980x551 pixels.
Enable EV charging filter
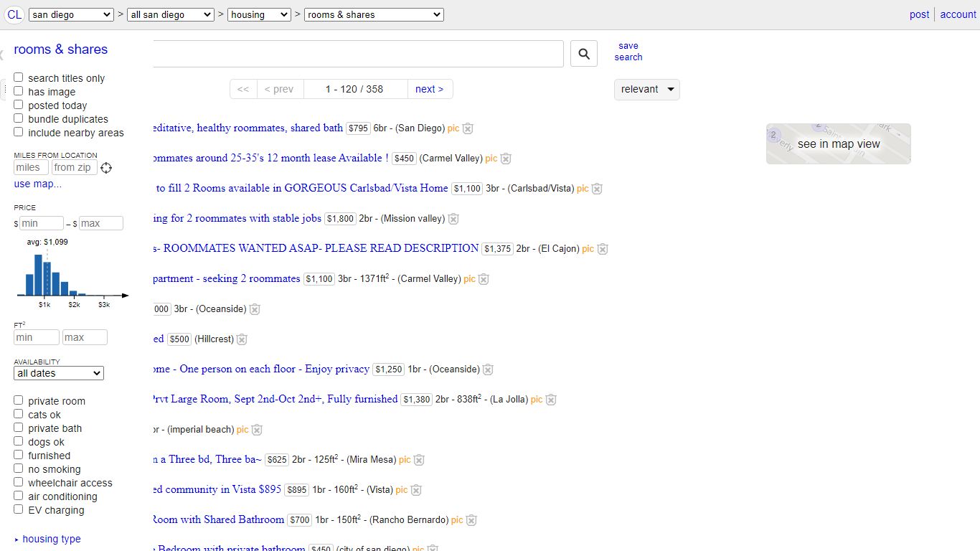(x=19, y=509)
